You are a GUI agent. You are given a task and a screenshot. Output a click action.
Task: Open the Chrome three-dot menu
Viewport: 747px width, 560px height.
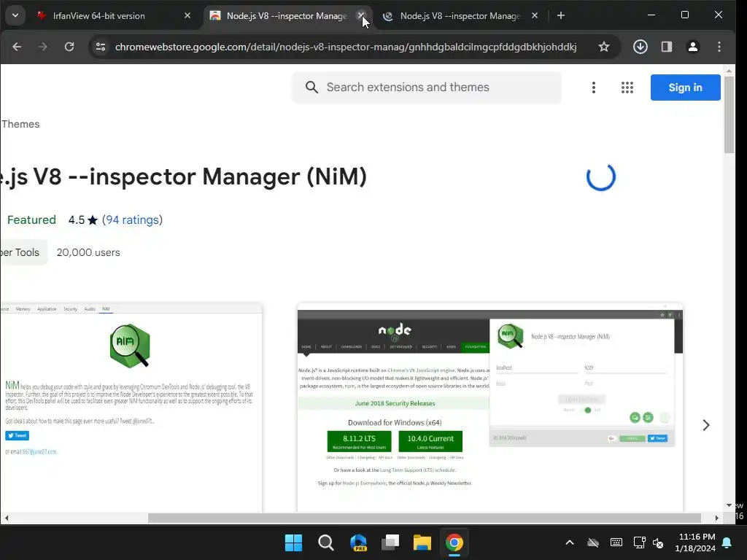(x=719, y=47)
